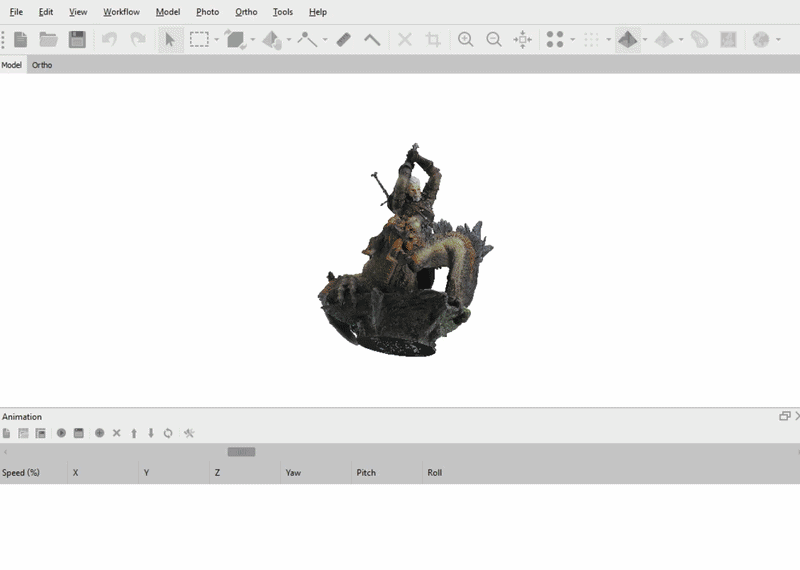Redo the action in the toolbar
The image size is (800, 570).
[x=138, y=39]
